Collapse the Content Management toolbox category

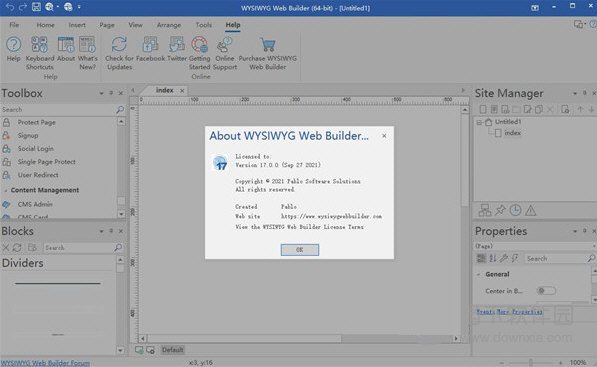coord(5,190)
